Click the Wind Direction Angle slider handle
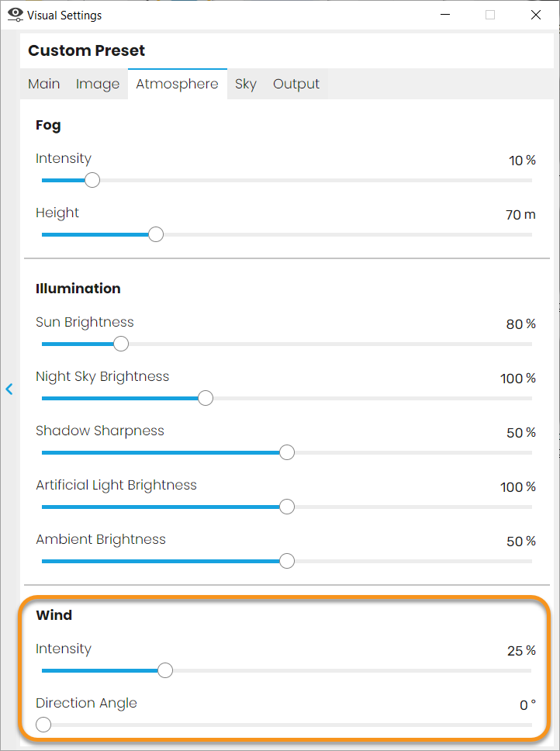 tap(43, 725)
